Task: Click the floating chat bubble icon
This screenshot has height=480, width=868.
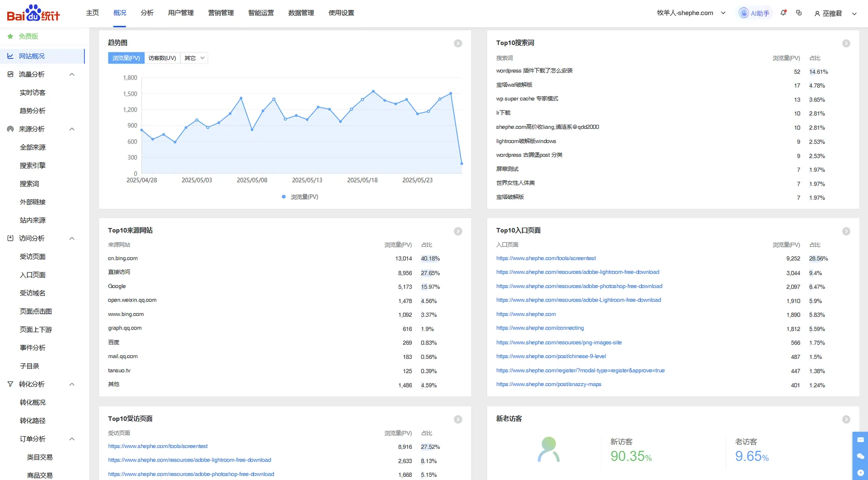Action: point(860,456)
